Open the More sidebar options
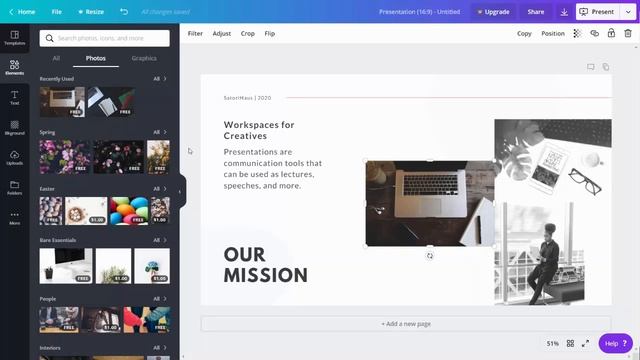This screenshot has height=360, width=640. tap(14, 218)
